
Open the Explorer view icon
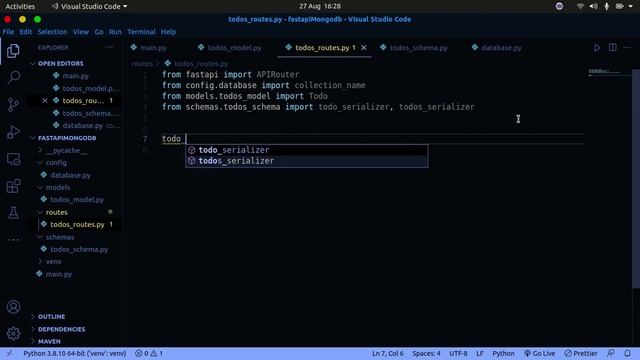click(13, 51)
